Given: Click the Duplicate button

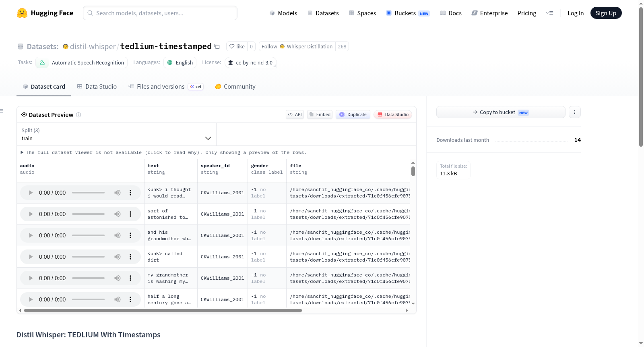Looking at the screenshot, I should [x=353, y=114].
